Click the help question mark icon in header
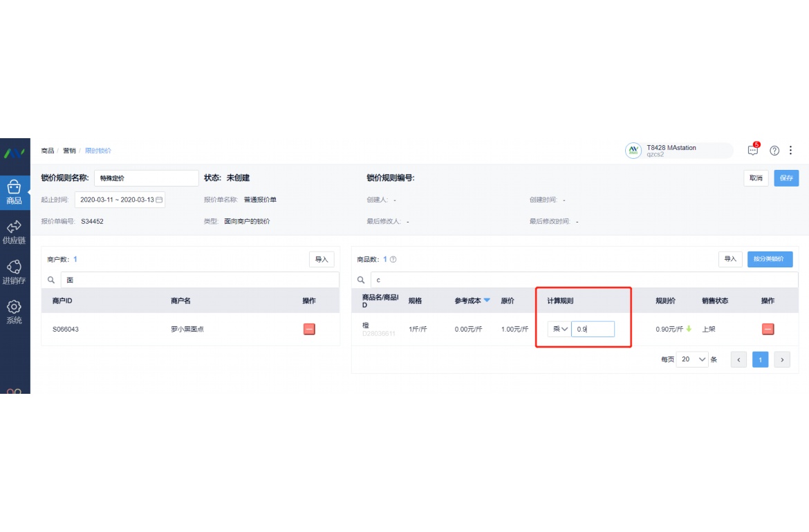Image resolution: width=809 pixels, height=532 pixels. (774, 151)
